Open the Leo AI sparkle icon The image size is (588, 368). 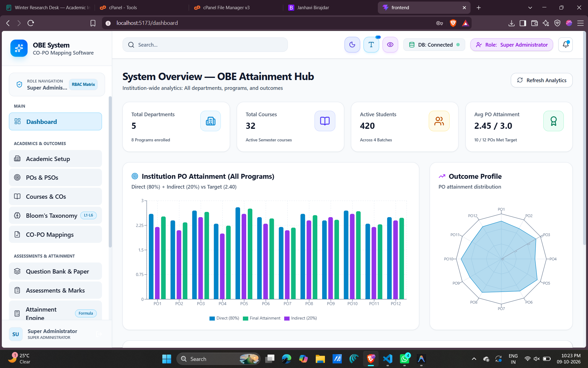click(546, 23)
